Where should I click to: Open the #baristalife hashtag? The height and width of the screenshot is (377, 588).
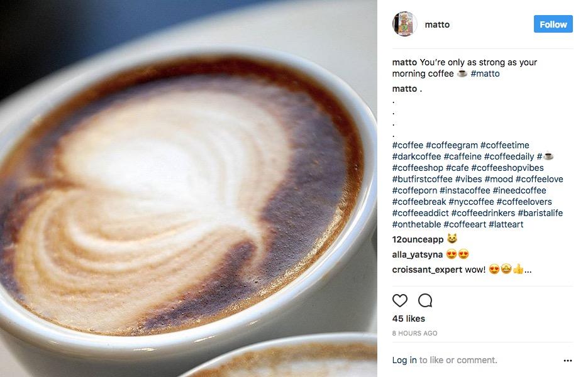(x=540, y=213)
